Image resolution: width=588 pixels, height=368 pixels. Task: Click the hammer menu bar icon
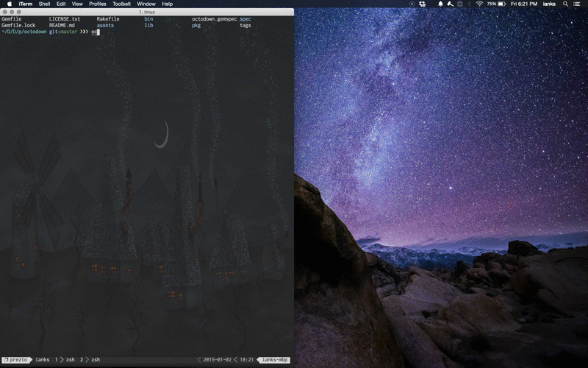[x=450, y=4]
